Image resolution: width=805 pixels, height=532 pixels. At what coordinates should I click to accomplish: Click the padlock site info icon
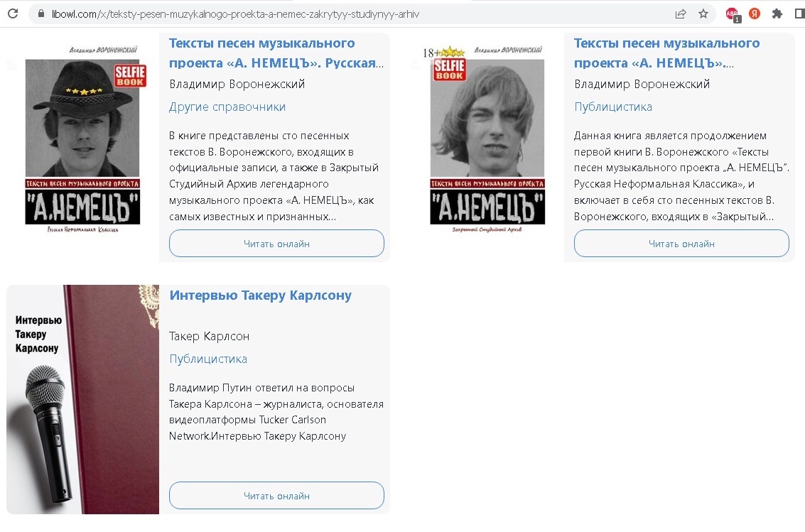(41, 14)
